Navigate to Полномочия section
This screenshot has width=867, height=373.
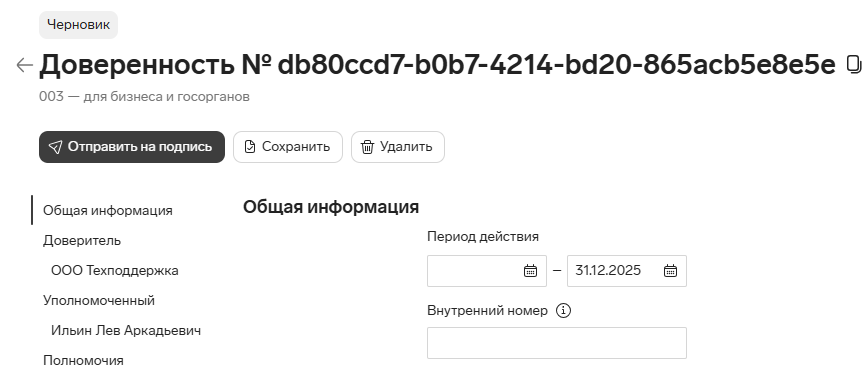[x=83, y=360]
